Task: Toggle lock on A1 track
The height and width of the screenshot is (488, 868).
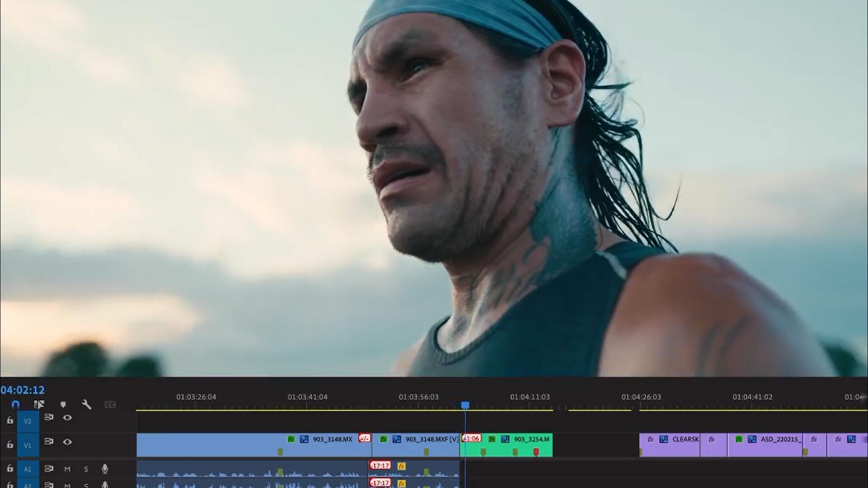Action: point(10,469)
